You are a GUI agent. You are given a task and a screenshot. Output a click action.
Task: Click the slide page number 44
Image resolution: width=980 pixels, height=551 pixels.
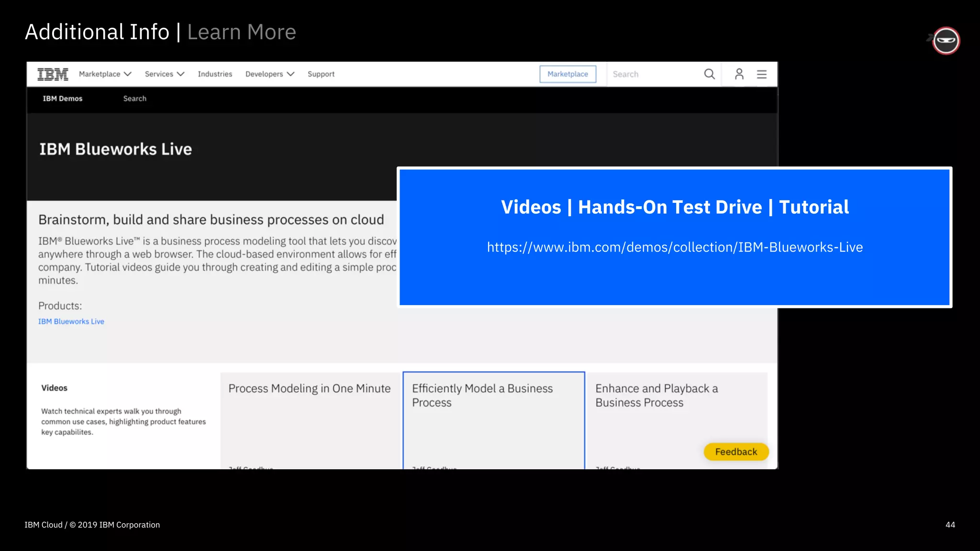[950, 525]
